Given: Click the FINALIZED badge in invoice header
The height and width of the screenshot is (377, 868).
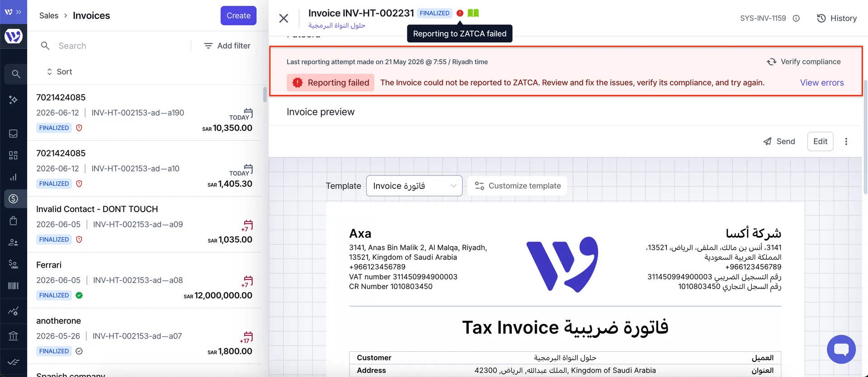Looking at the screenshot, I should [434, 13].
